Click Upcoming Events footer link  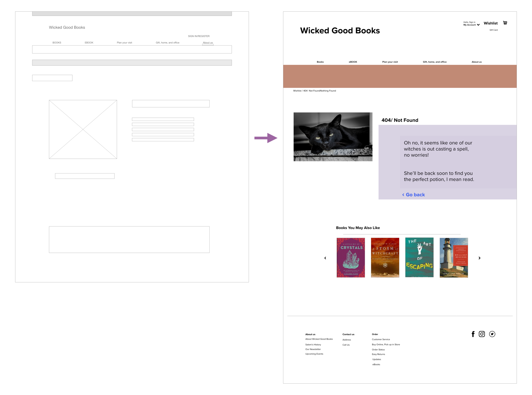pyautogui.click(x=314, y=354)
